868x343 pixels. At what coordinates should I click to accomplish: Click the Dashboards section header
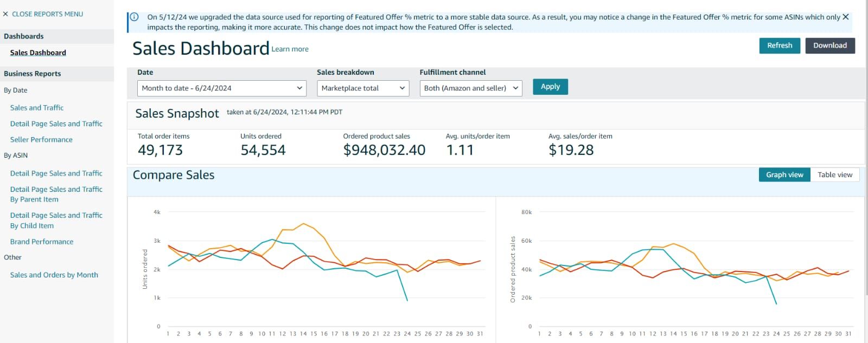coord(24,36)
